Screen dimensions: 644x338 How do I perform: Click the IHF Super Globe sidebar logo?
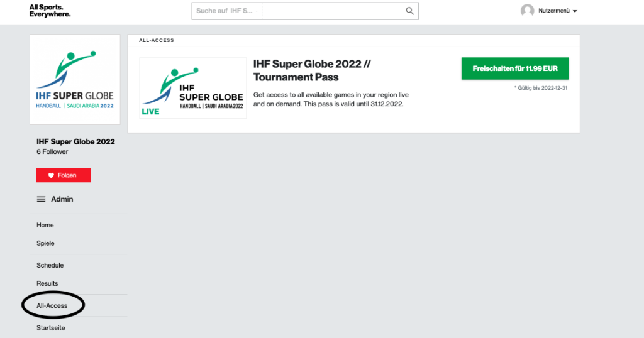[x=75, y=80]
